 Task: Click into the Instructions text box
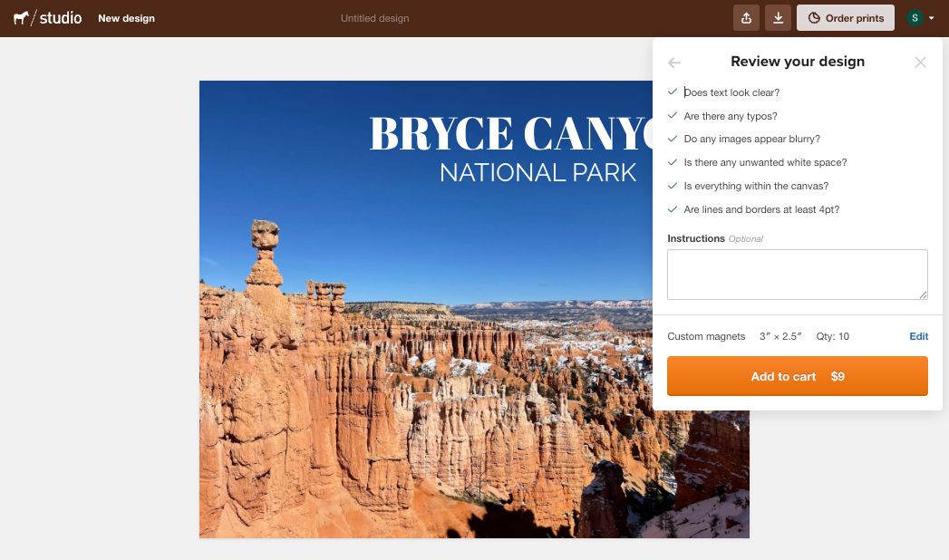point(797,275)
